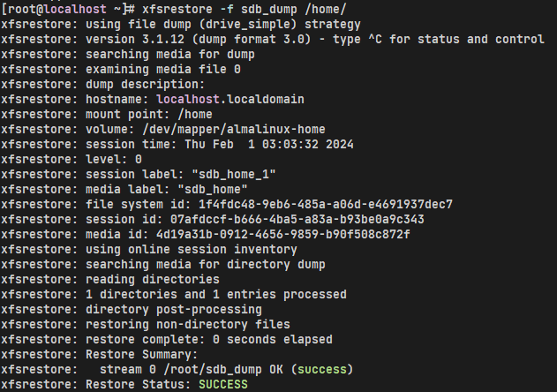557x392 pixels.
Task: Click the "1 directories and 1 entries processed" line
Action: point(216,294)
